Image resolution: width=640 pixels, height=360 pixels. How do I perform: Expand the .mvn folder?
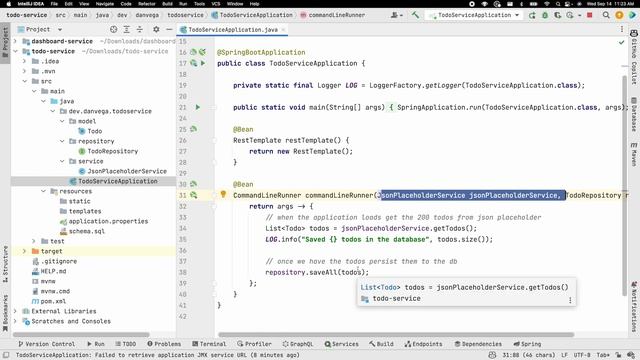tap(25, 71)
